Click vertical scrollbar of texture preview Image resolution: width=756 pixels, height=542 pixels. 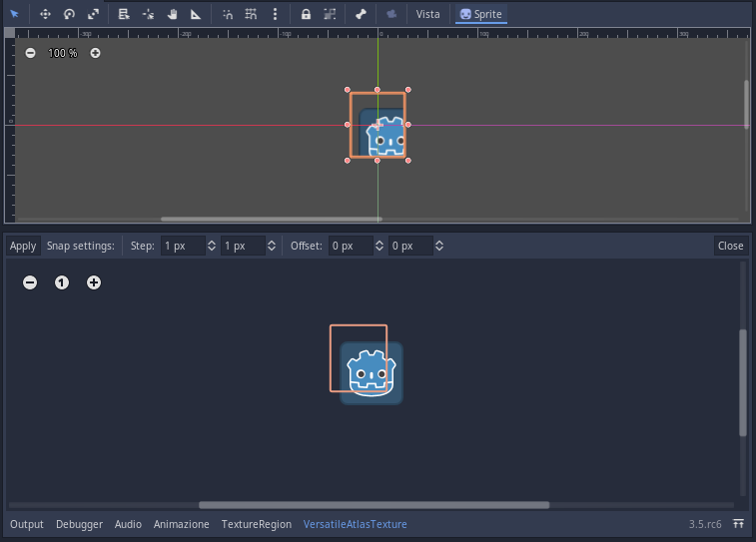[x=742, y=382]
